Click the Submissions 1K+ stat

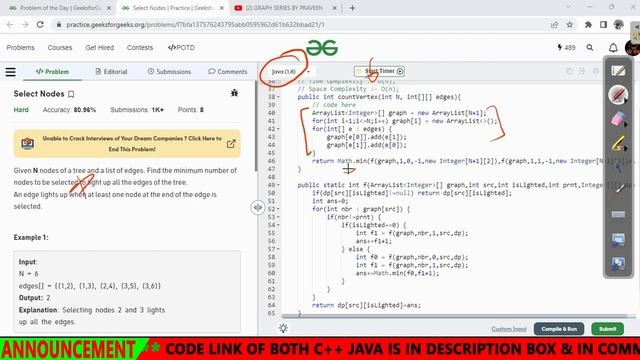(x=137, y=110)
